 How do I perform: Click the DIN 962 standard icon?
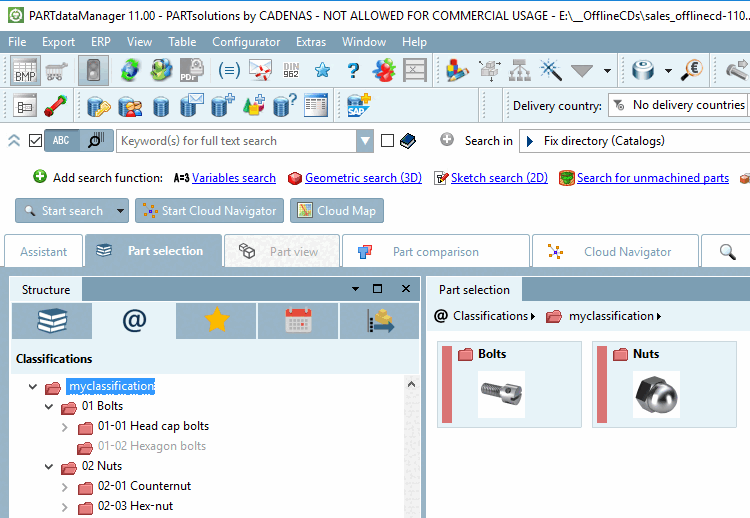pyautogui.click(x=291, y=71)
